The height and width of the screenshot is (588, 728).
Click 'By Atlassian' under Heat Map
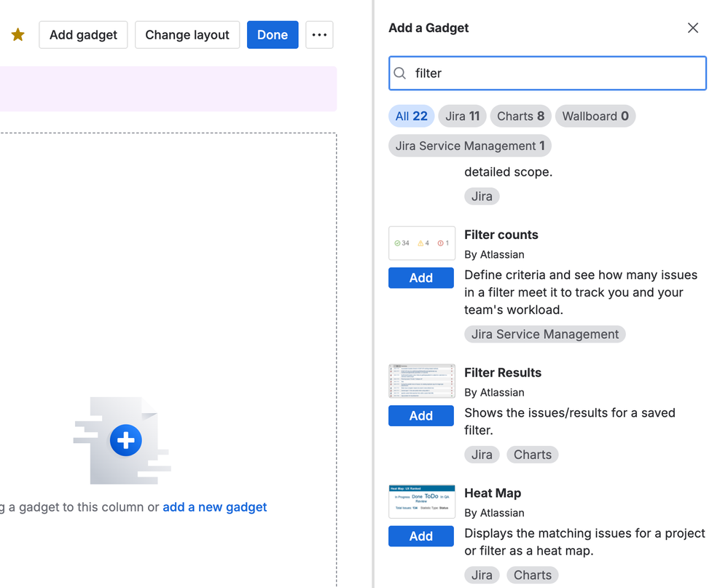point(495,513)
